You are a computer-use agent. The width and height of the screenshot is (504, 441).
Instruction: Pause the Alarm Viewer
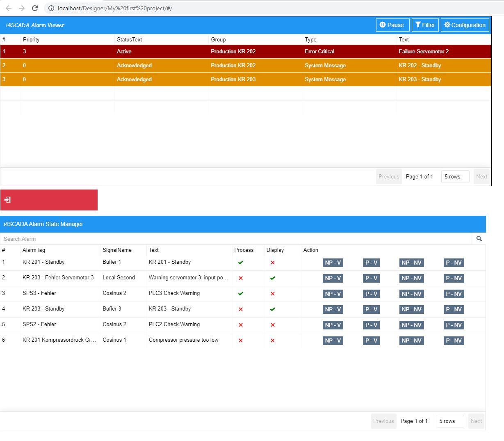point(392,25)
